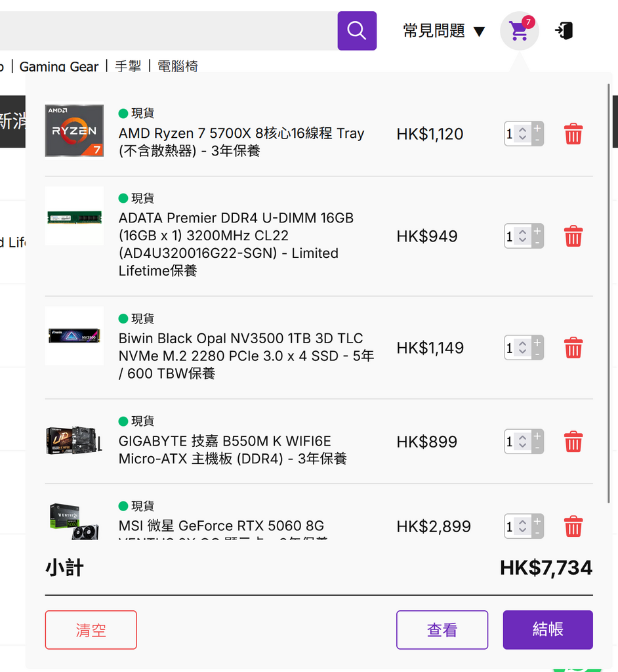
Task: Open 電腦椅 category
Action: point(178,67)
